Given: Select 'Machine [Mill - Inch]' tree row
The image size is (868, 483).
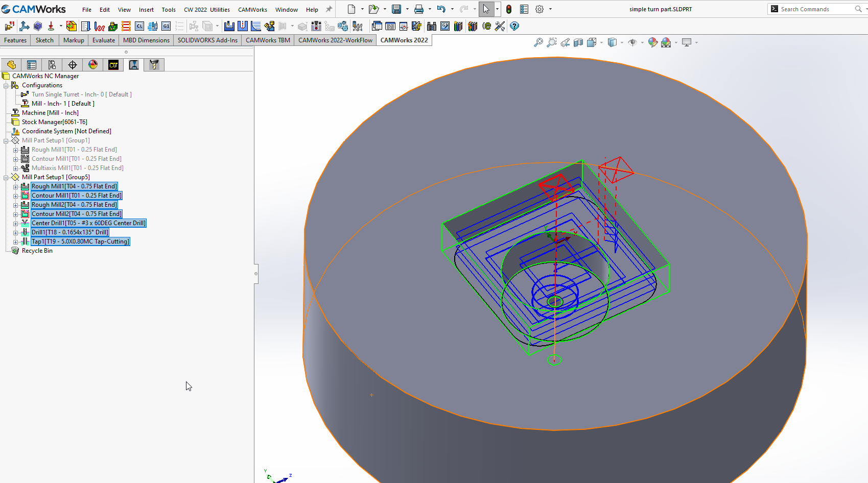Looking at the screenshot, I should point(50,113).
